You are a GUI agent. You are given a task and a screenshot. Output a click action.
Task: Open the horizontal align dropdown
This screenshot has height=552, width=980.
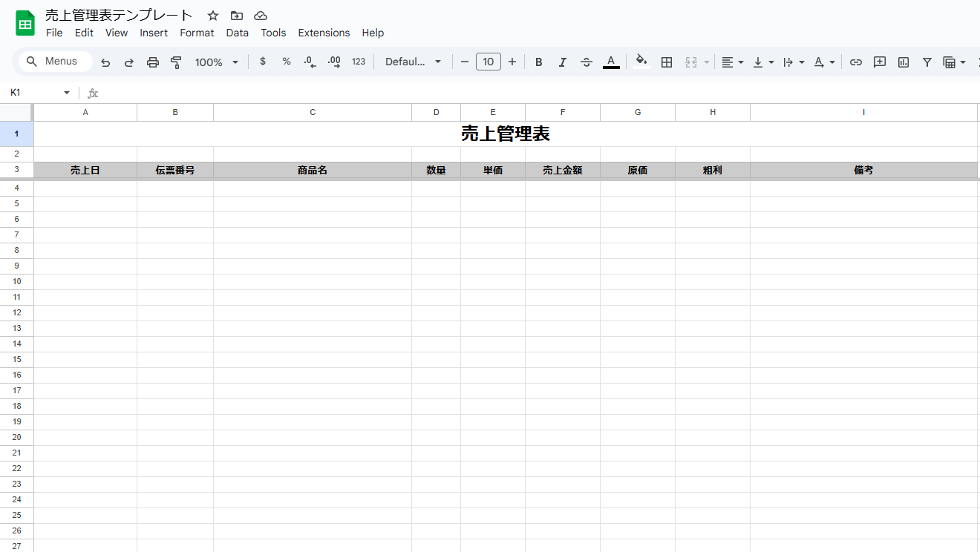732,62
